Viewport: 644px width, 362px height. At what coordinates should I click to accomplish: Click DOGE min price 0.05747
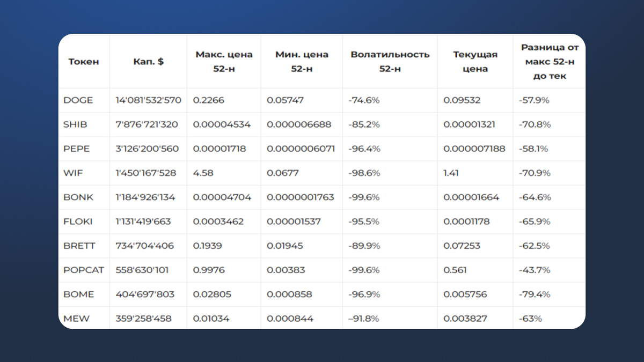(285, 100)
